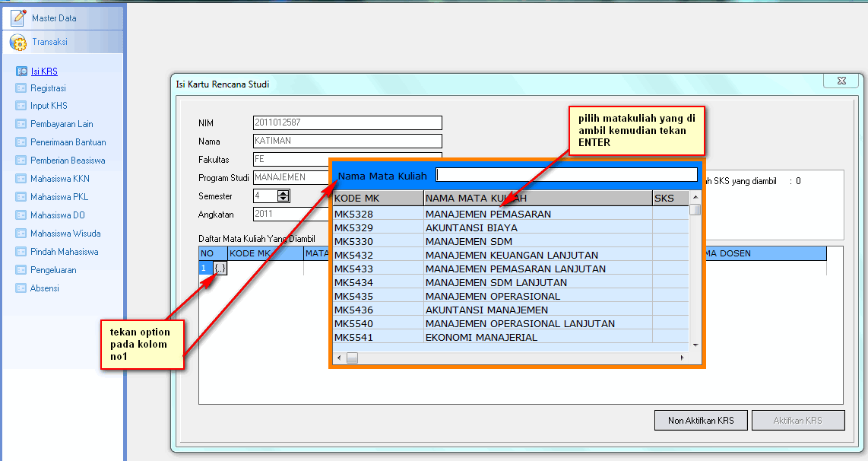The image size is (868, 461).
Task: Open the Isi KRS link
Action: (44, 72)
